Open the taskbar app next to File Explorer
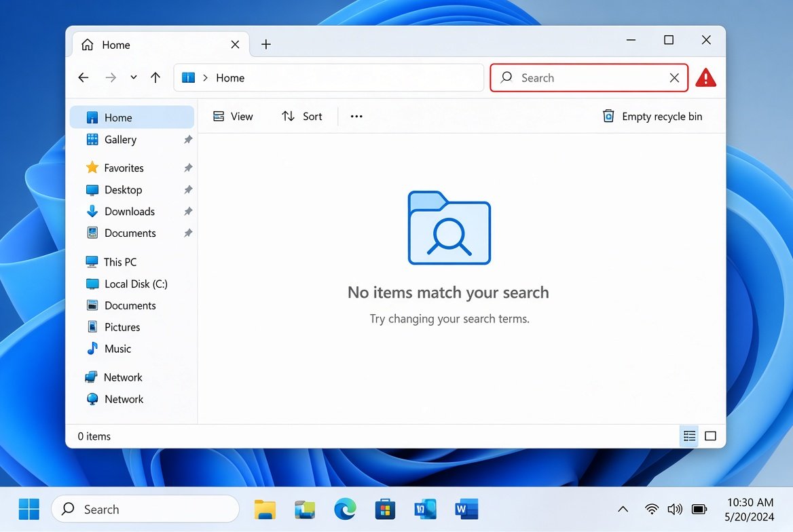The height and width of the screenshot is (532, 793). tap(305, 509)
